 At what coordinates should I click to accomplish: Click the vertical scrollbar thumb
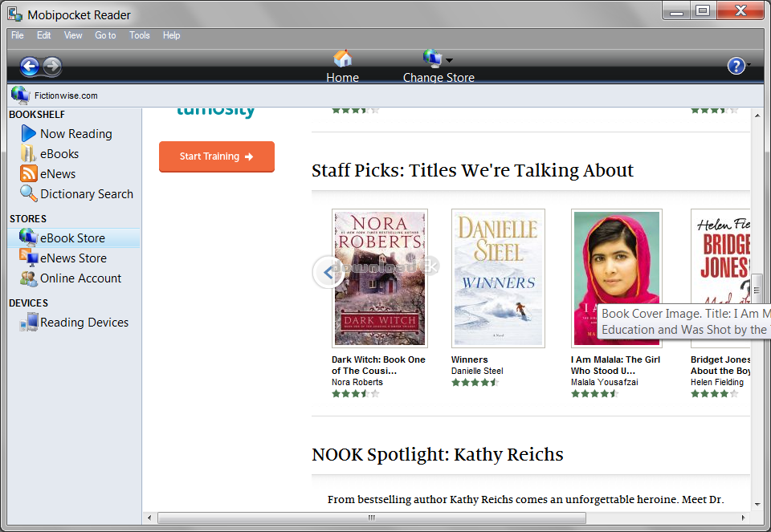757,290
